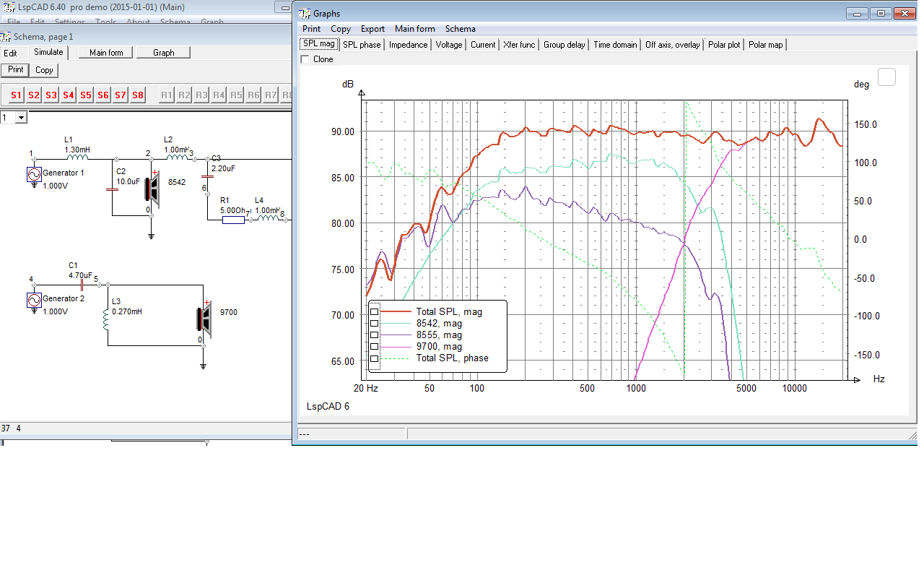Viewport: 924px width, 578px height.
Task: Switch to Voltage tab
Action: (x=449, y=45)
